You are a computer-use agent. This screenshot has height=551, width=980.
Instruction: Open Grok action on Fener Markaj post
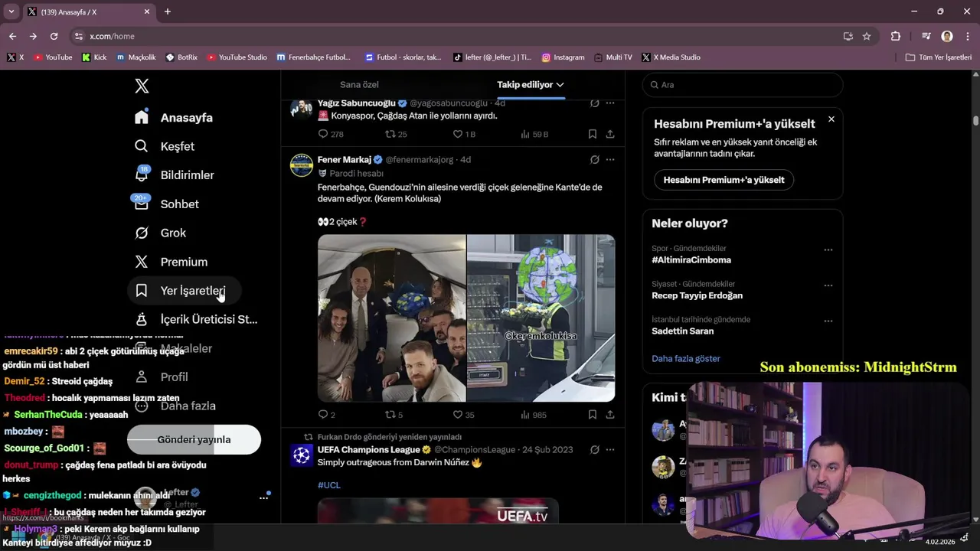click(595, 160)
